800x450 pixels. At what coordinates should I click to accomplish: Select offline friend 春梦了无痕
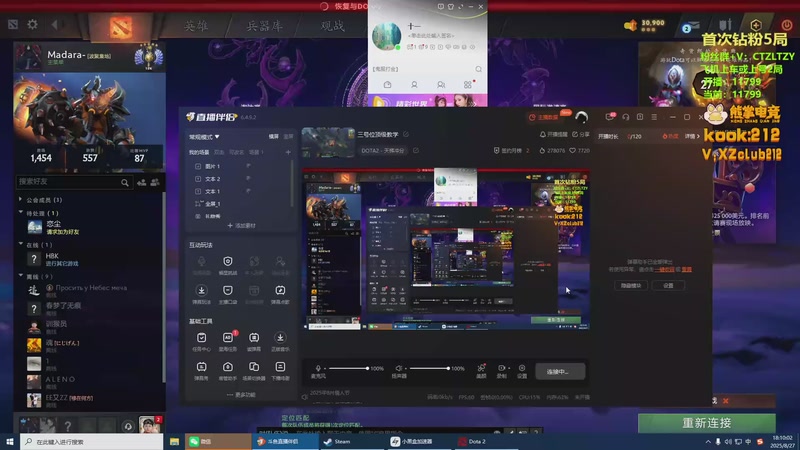coord(92,308)
